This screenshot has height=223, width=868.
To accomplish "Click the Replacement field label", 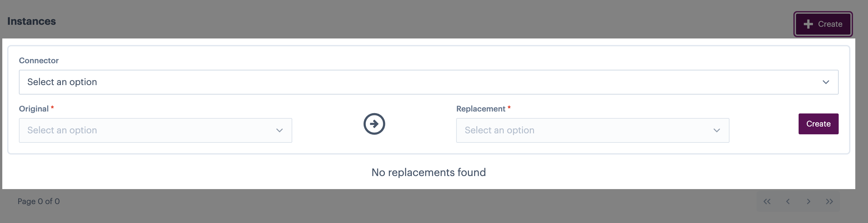I will tap(481, 109).
